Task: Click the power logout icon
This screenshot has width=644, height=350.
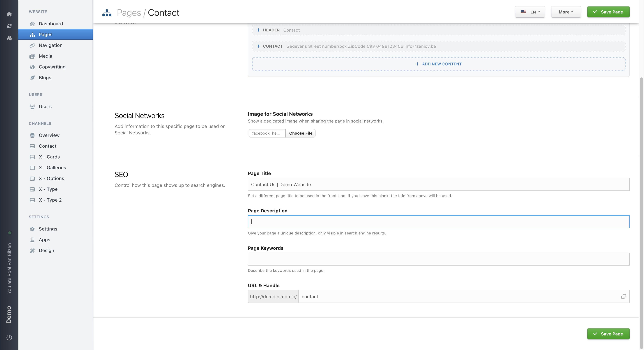Action: pos(9,337)
